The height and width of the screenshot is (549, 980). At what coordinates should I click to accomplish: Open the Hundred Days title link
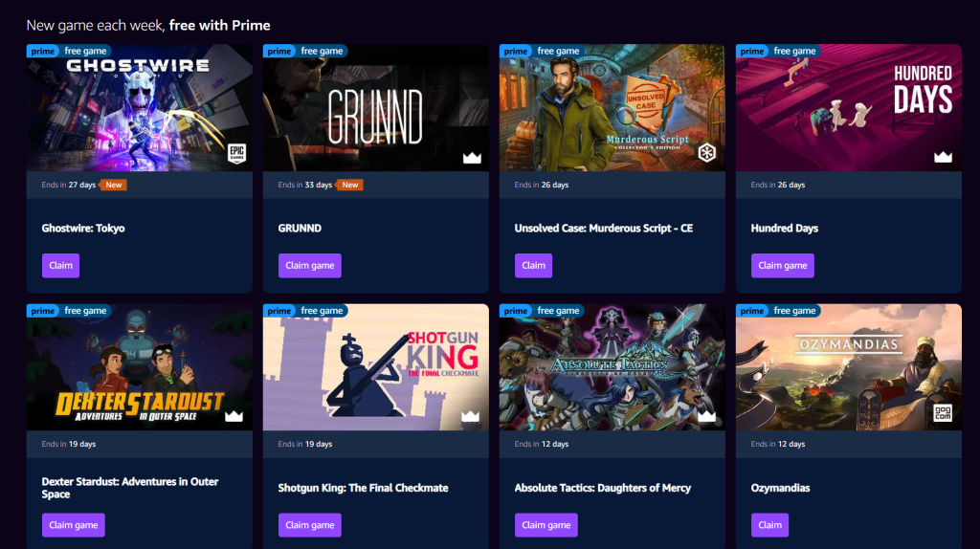785,228
